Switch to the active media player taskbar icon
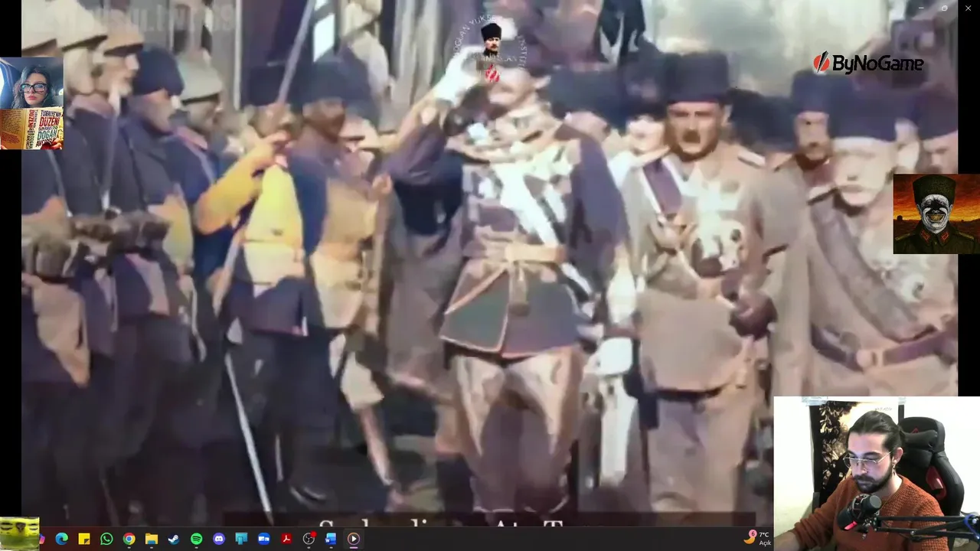980x551 pixels. [x=354, y=539]
